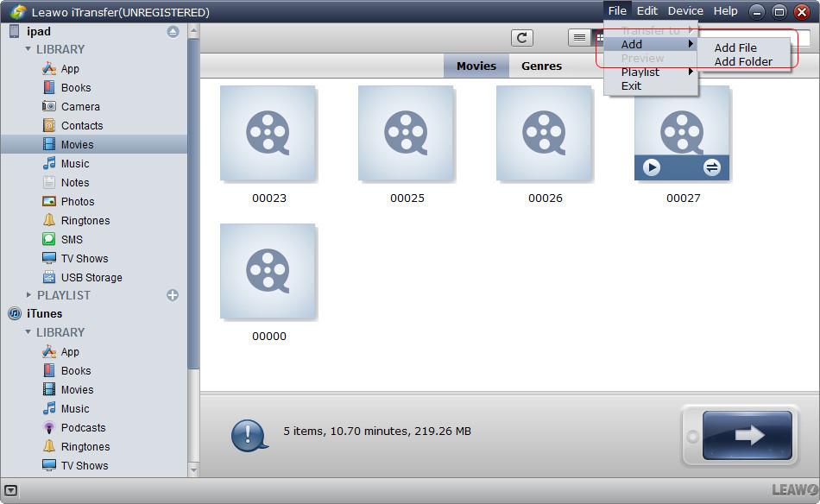This screenshot has height=504, width=820.
Task: Open the Edit menu
Action: tap(647, 11)
